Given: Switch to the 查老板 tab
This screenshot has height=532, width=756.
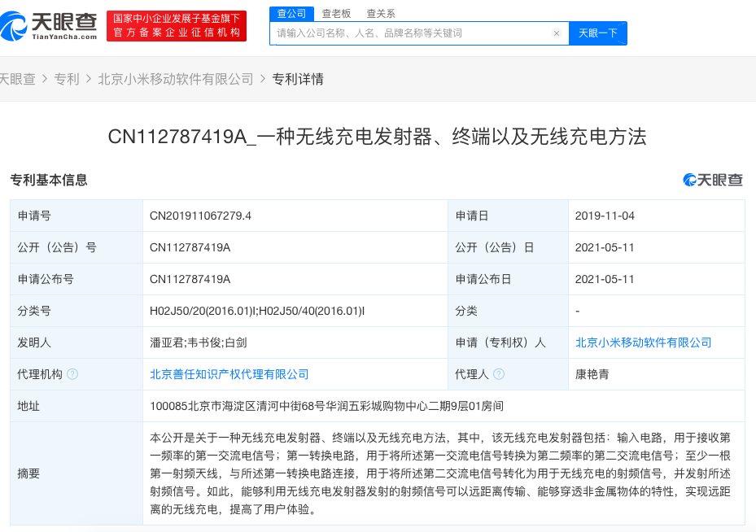Looking at the screenshot, I should 337,14.
